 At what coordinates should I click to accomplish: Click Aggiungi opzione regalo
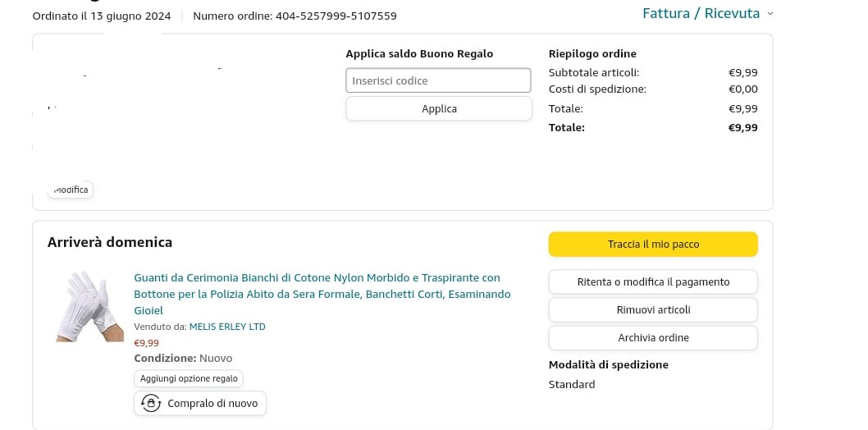point(189,378)
